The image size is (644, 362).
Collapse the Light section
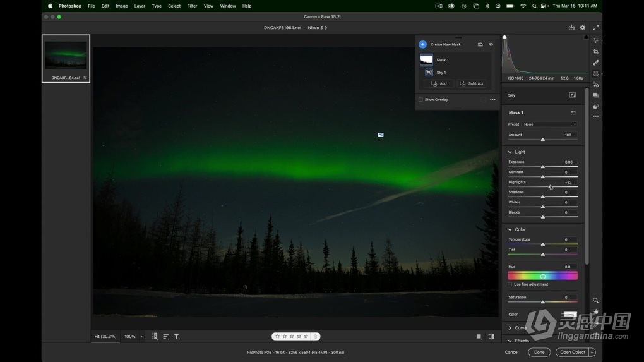point(510,152)
